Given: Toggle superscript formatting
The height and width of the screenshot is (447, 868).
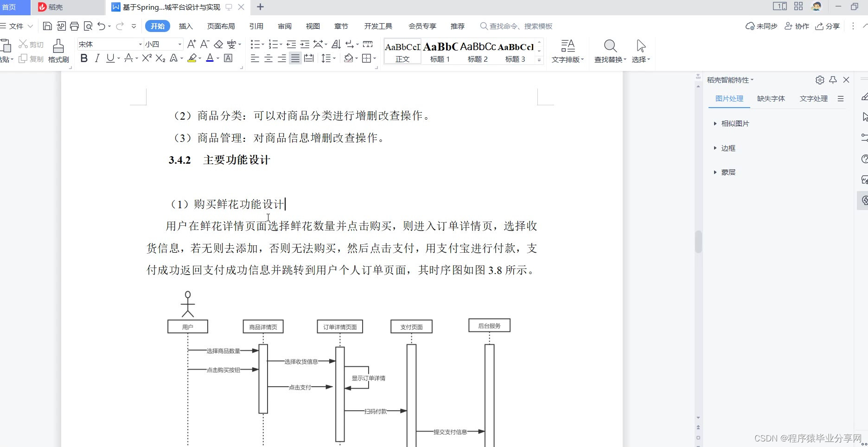Looking at the screenshot, I should pyautogui.click(x=147, y=58).
